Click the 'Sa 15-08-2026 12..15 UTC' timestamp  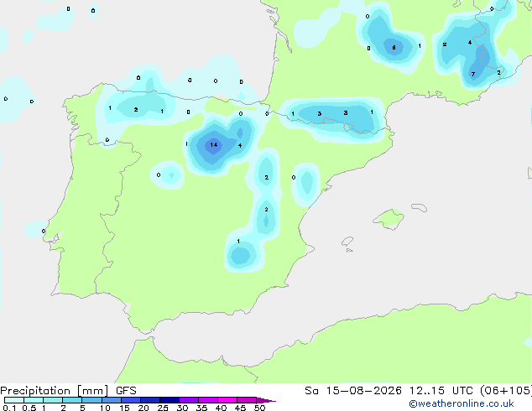(x=389, y=391)
